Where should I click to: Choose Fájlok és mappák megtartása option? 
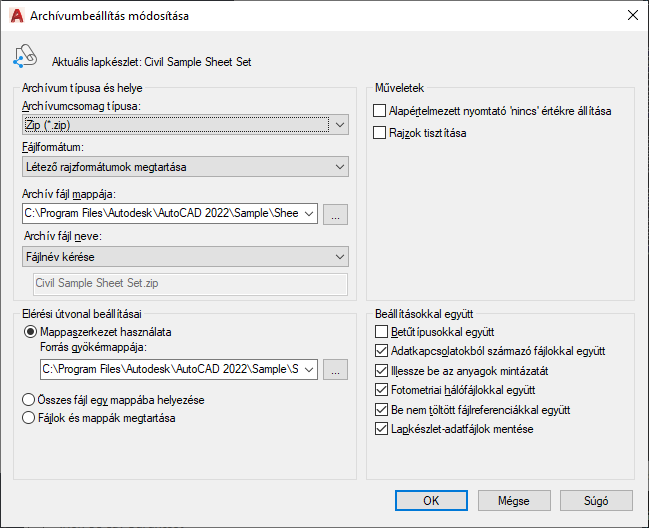coord(30,418)
